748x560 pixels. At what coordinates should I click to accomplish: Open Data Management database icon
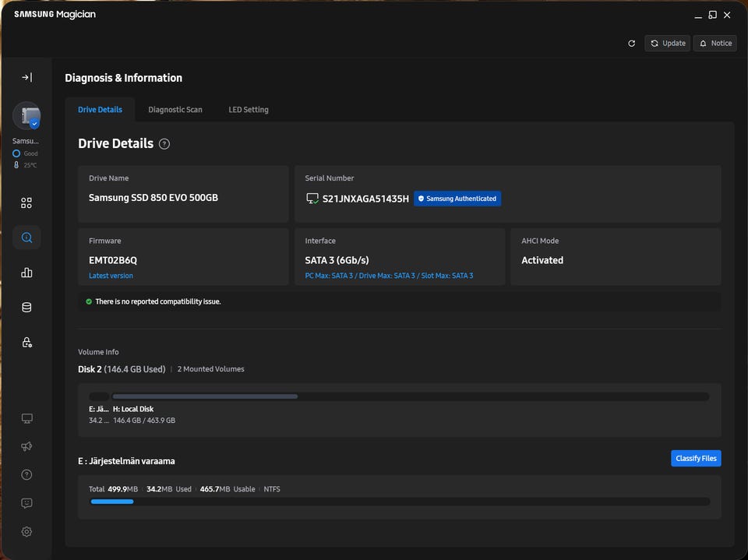click(26, 307)
